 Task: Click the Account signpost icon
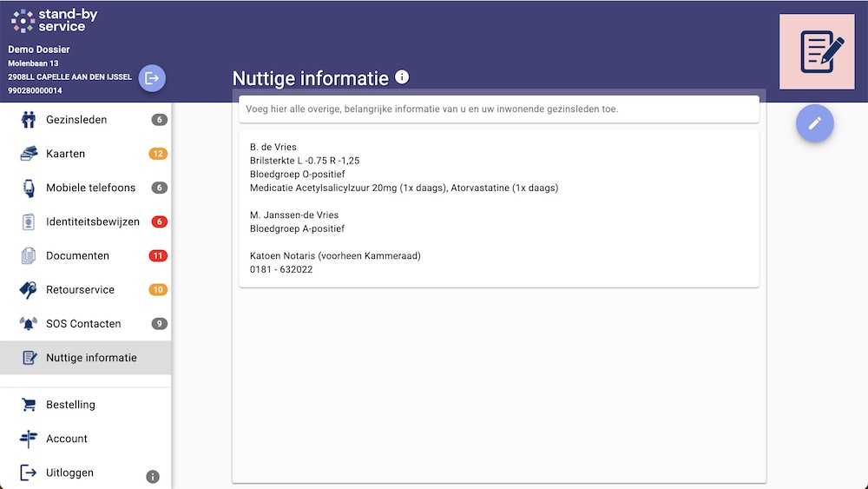click(29, 439)
